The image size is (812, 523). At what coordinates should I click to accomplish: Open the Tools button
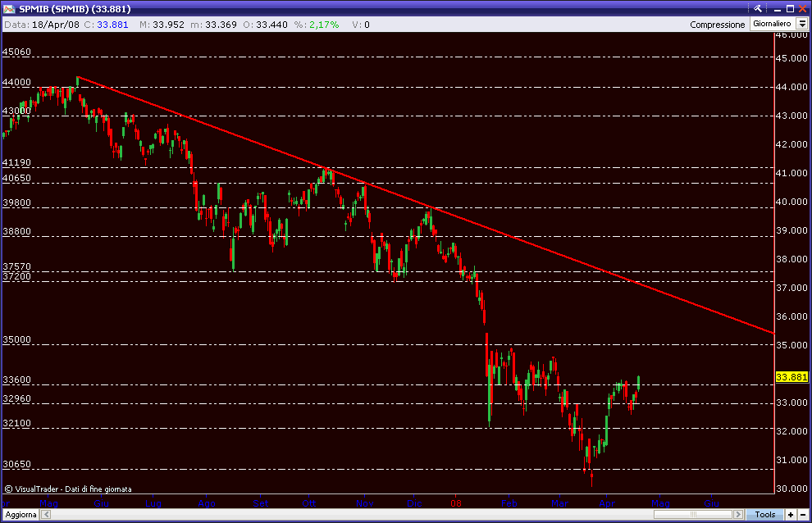764,515
